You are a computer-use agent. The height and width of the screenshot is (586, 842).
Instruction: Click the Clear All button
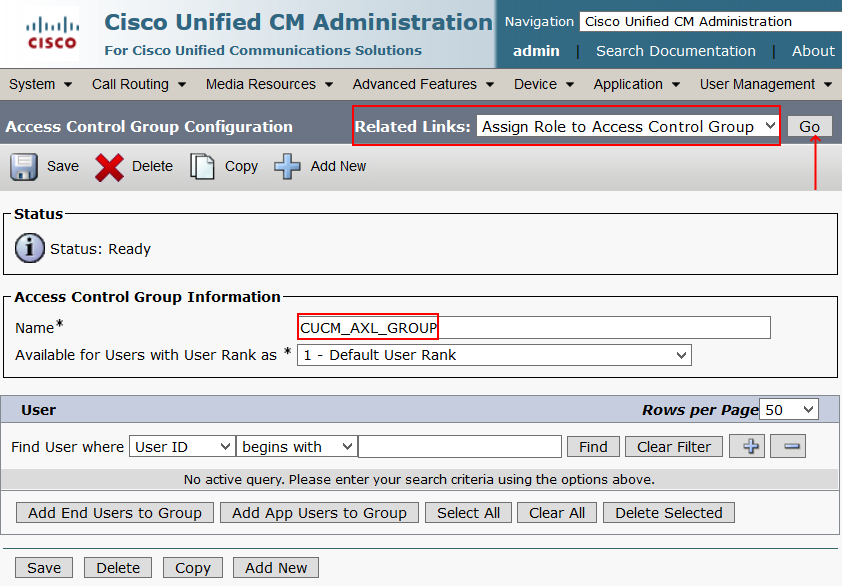click(x=557, y=512)
